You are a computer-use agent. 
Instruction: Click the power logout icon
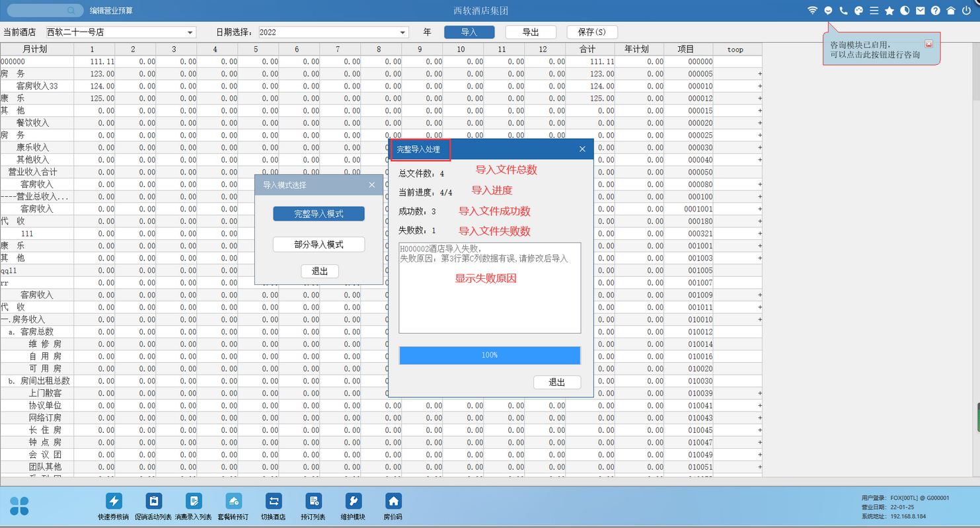[x=967, y=11]
